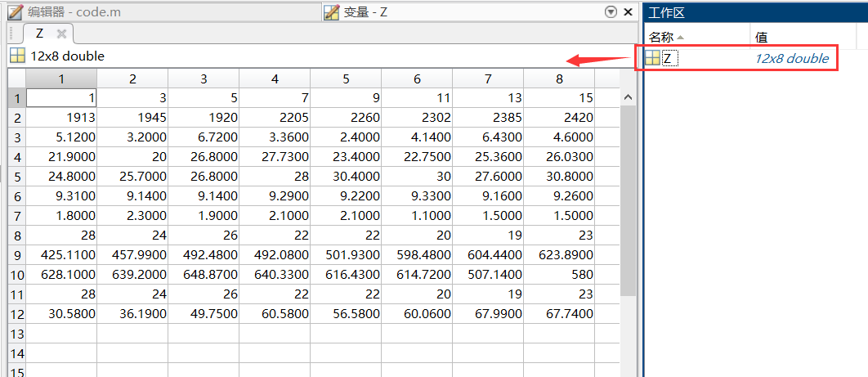Viewport: 868px width, 377px height.
Task: Select Z name in the workspace list
Action: click(x=667, y=58)
